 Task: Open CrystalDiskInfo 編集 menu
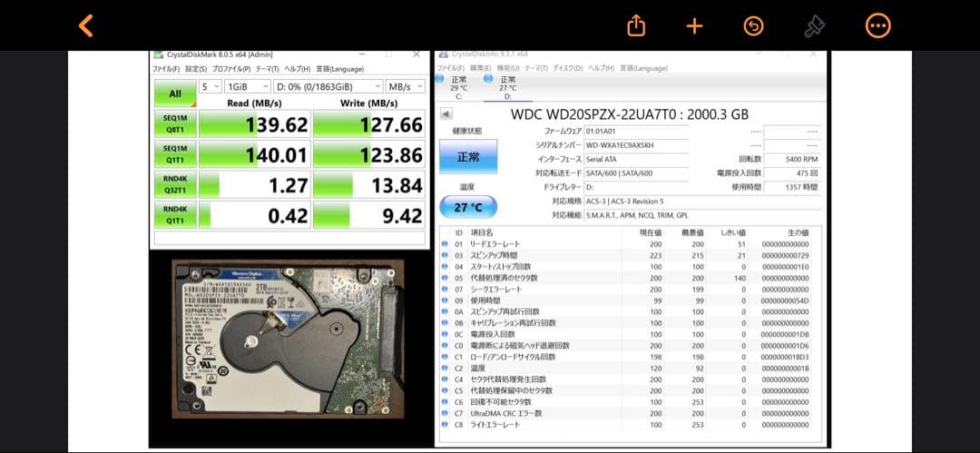point(480,68)
